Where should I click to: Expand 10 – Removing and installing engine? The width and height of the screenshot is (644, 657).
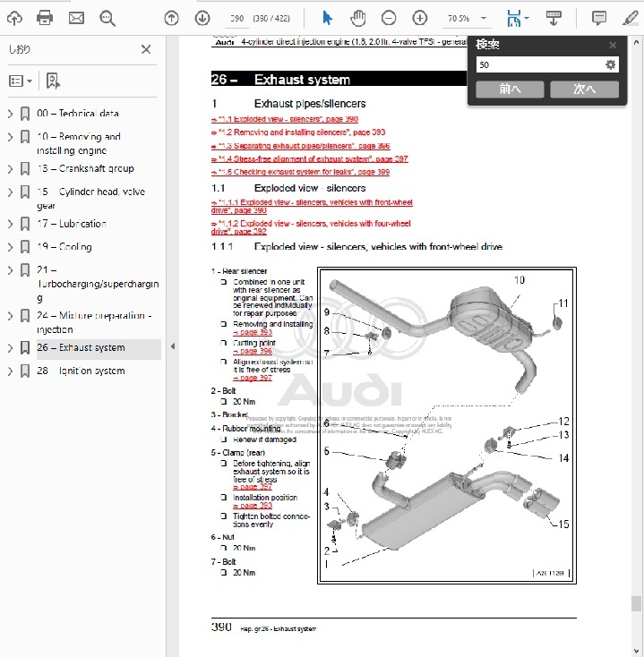coord(11,137)
